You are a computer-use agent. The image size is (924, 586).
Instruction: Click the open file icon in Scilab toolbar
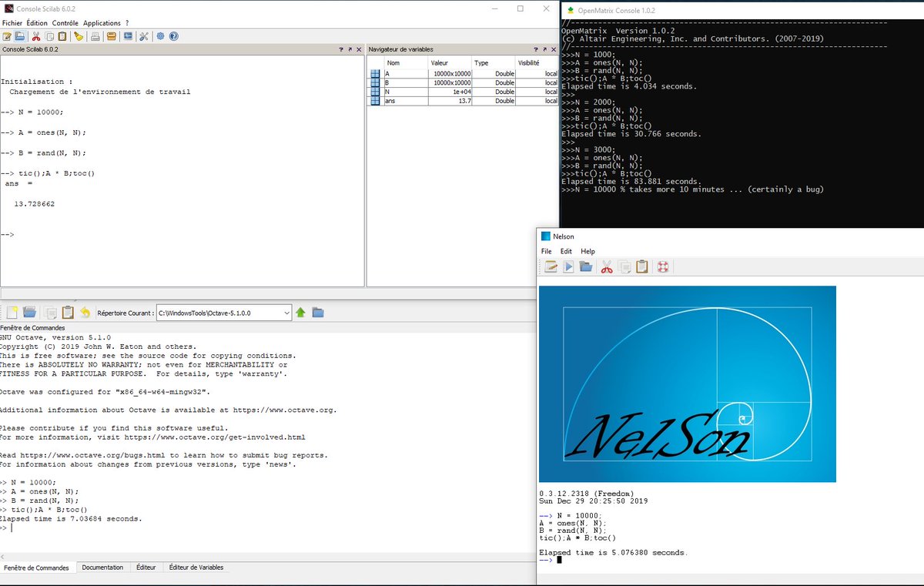pos(19,36)
